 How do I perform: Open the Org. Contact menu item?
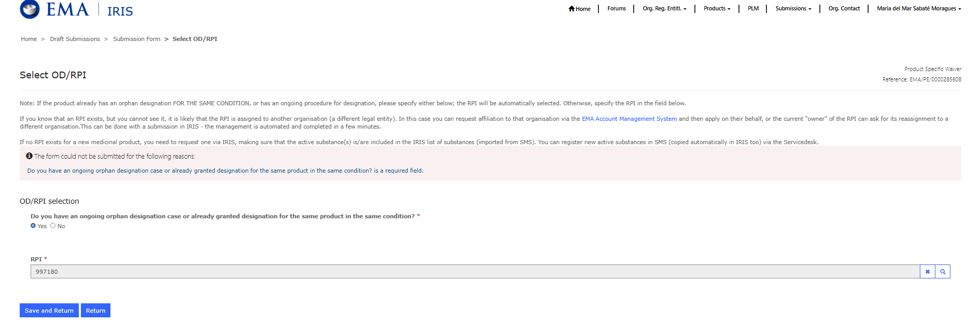tap(844, 9)
